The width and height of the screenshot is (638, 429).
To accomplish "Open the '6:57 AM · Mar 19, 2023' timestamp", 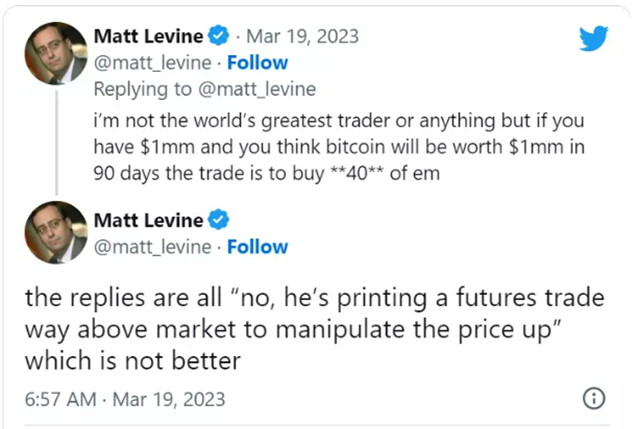I will point(125,399).
